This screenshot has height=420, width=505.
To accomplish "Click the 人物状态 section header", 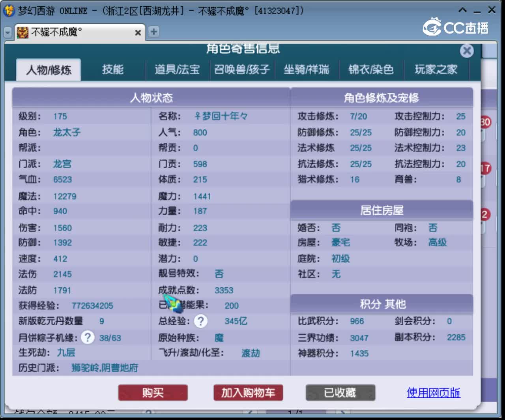I will (x=151, y=97).
